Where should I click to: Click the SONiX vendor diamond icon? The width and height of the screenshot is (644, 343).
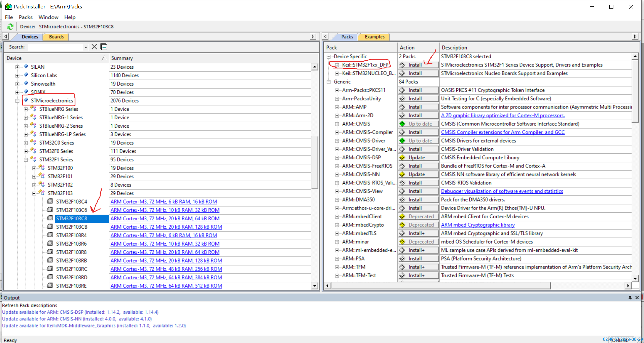pos(26,92)
